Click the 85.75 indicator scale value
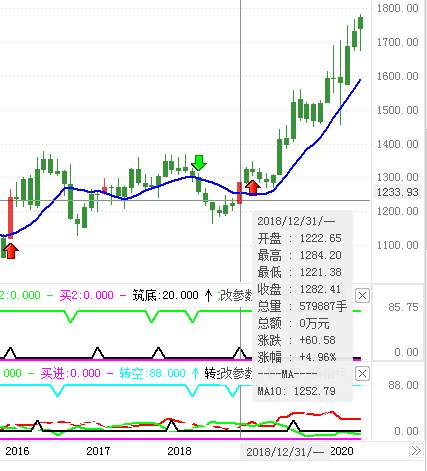427x471 pixels. pyautogui.click(x=403, y=307)
